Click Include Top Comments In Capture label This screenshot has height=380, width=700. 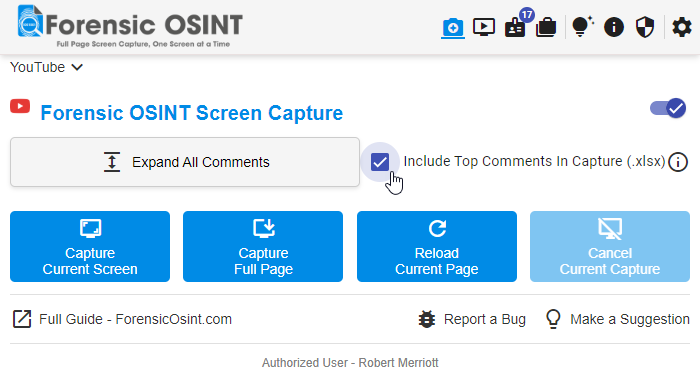click(534, 161)
